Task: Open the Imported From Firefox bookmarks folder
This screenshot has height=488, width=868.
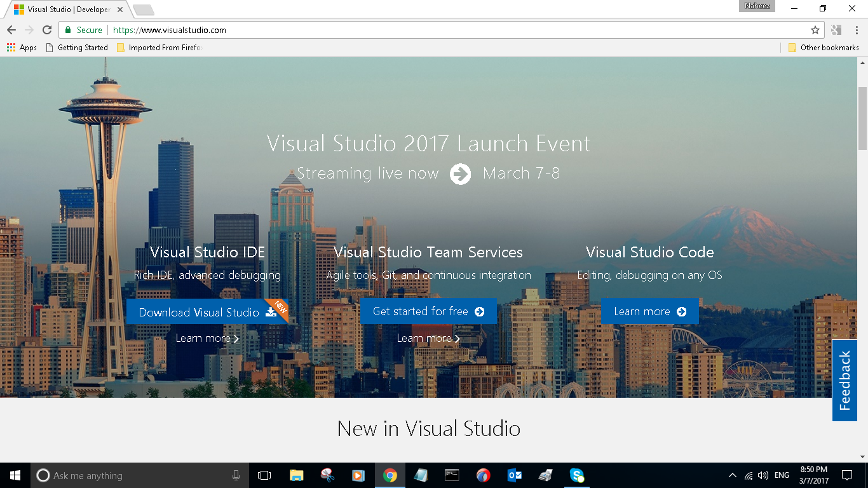Action: pyautogui.click(x=159, y=48)
